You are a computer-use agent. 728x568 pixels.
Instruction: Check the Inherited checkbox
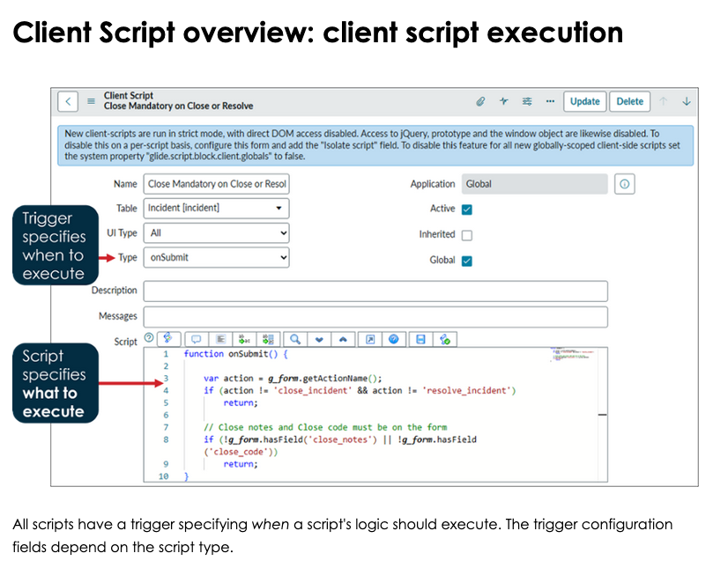[467, 235]
